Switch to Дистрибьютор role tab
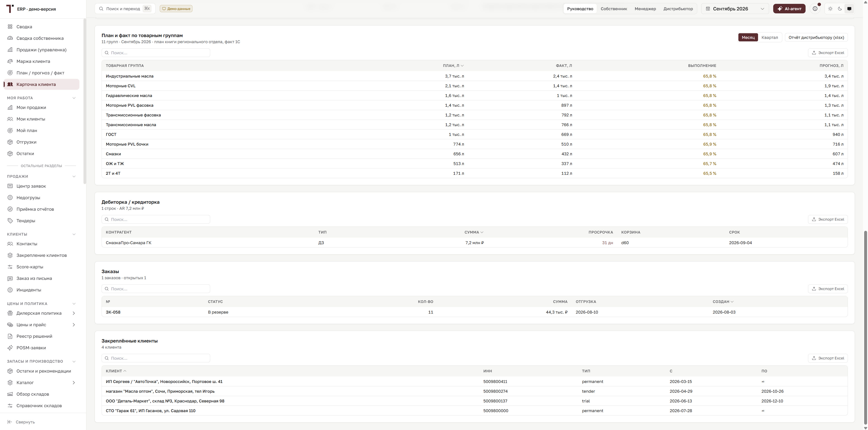Viewport: 868px width, 430px height. 678,9
